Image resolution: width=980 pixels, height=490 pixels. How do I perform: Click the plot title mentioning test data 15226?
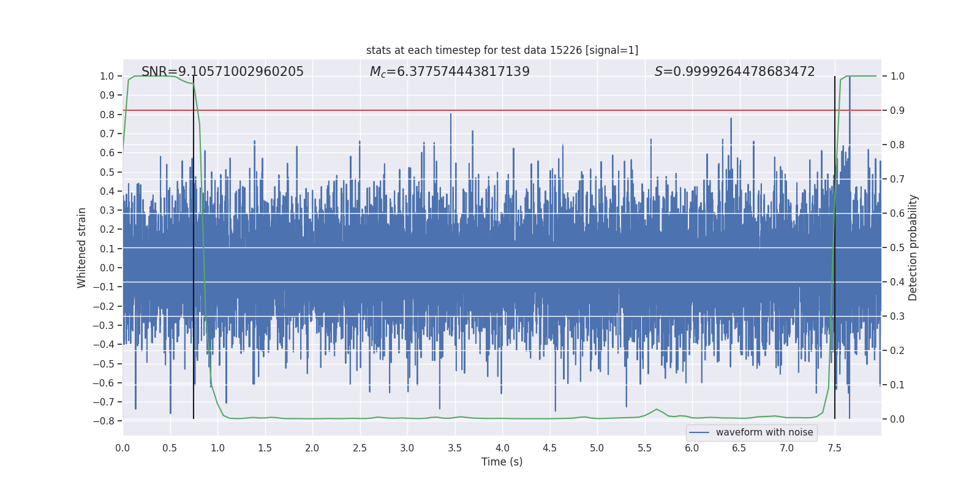502,50
